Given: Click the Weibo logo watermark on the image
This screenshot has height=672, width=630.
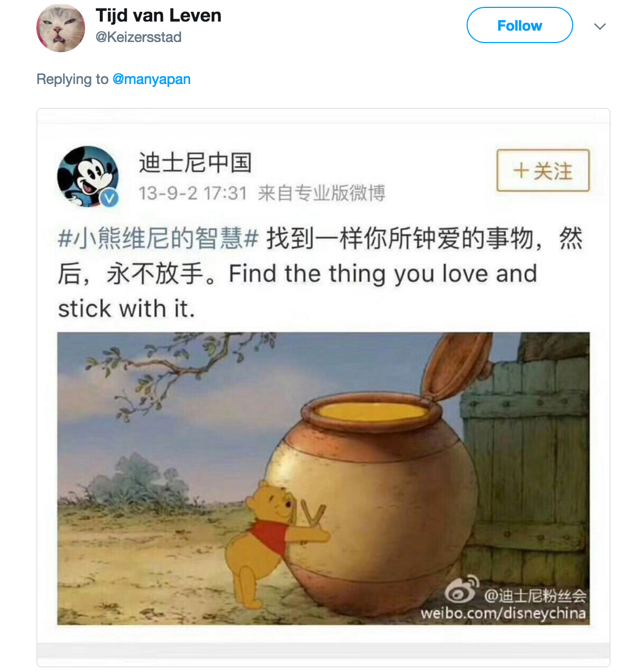Looking at the screenshot, I should [461, 590].
